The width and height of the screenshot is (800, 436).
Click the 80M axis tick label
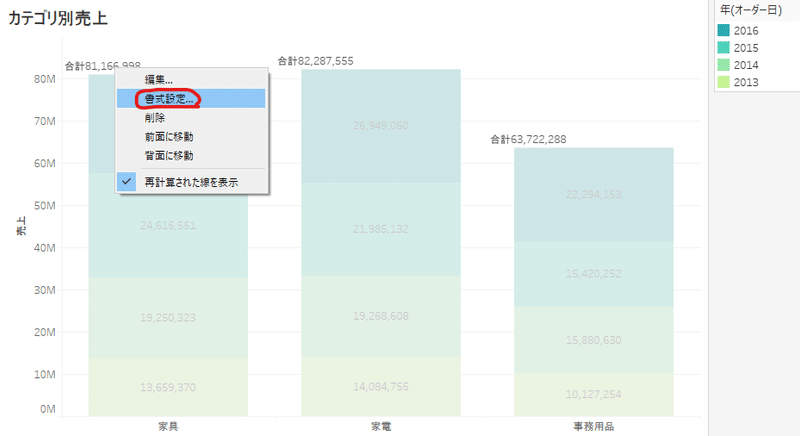tap(45, 79)
